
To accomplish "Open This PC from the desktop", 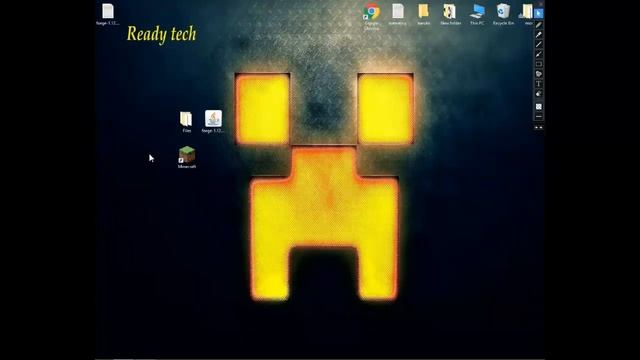I will pyautogui.click(x=477, y=14).
